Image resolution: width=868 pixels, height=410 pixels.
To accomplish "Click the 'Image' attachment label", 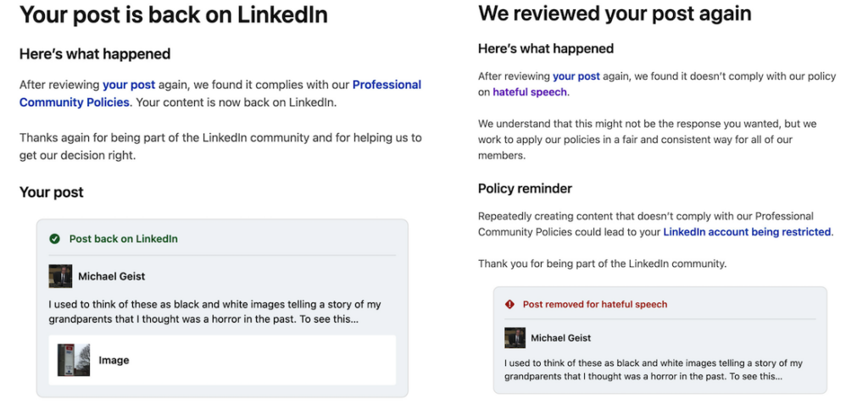I will (x=114, y=360).
